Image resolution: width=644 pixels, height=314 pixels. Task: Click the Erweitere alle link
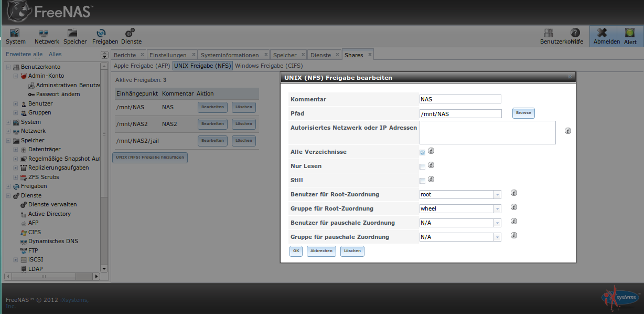[24, 54]
